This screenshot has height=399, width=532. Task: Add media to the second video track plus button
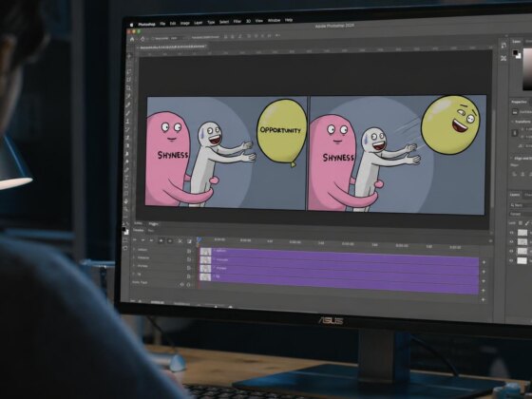tap(484, 272)
